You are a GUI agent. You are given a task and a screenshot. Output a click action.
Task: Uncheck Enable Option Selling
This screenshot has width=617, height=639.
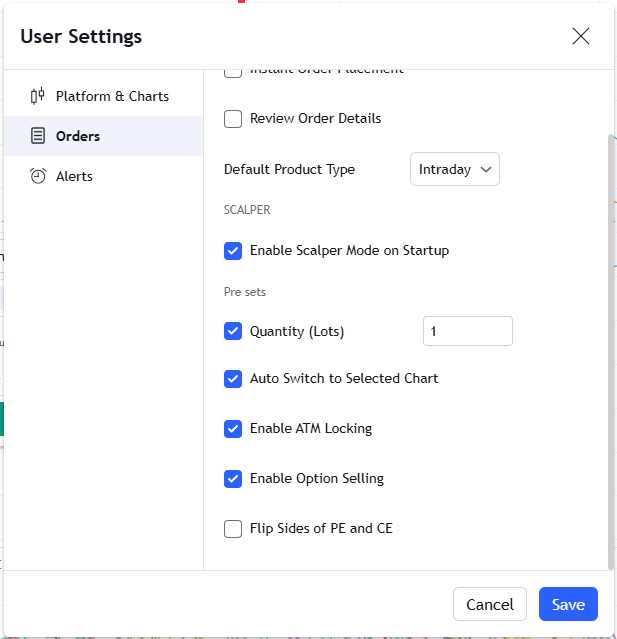pos(233,479)
